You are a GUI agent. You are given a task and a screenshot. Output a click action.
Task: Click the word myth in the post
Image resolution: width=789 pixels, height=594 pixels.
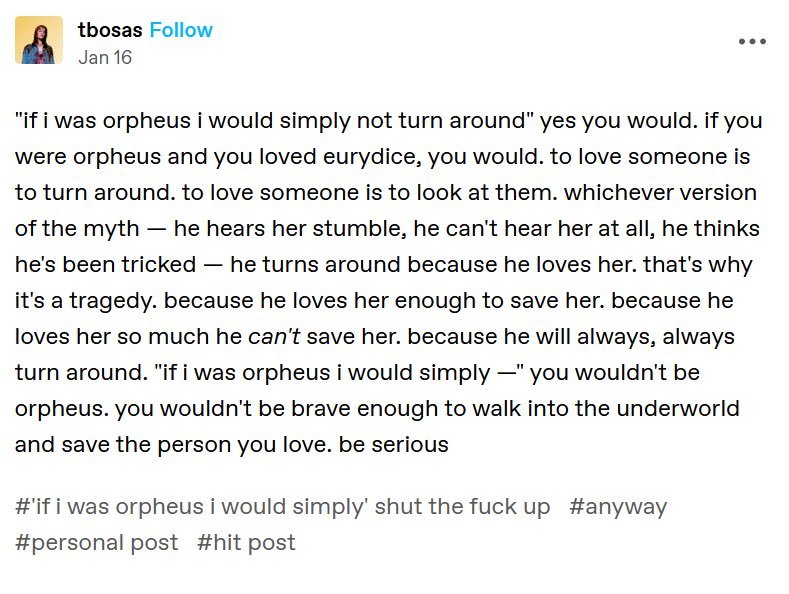click(111, 229)
